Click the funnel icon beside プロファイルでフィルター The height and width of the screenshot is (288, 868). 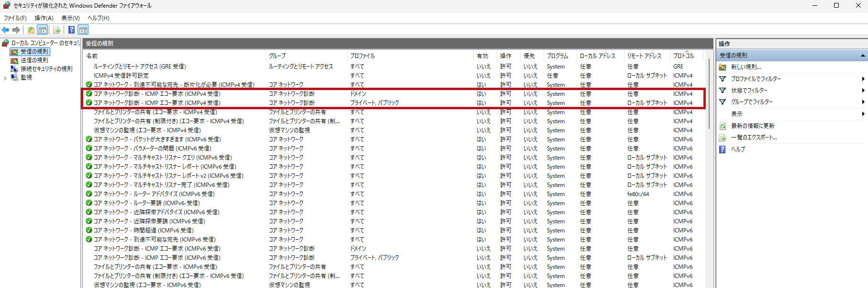pyautogui.click(x=723, y=79)
